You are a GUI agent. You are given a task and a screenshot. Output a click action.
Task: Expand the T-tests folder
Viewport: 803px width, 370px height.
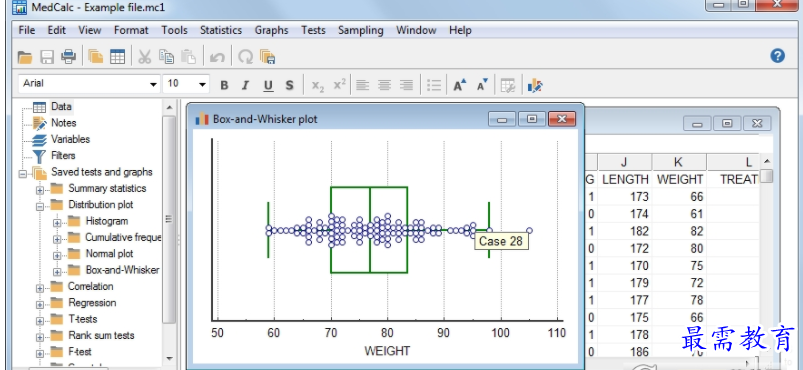[x=40, y=321]
